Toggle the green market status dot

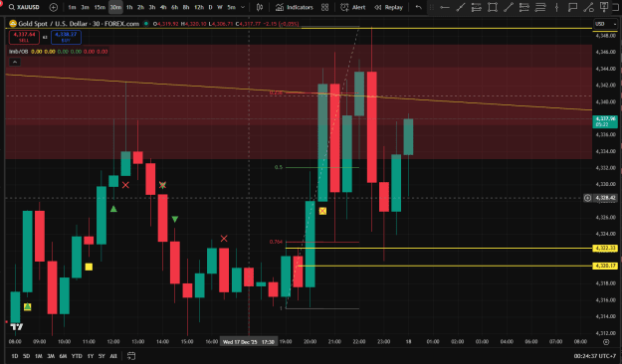click(146, 24)
